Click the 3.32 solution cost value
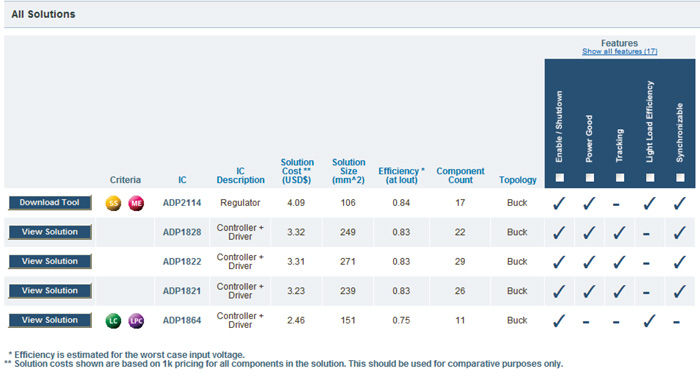Image resolution: width=700 pixels, height=377 pixels. point(296,232)
